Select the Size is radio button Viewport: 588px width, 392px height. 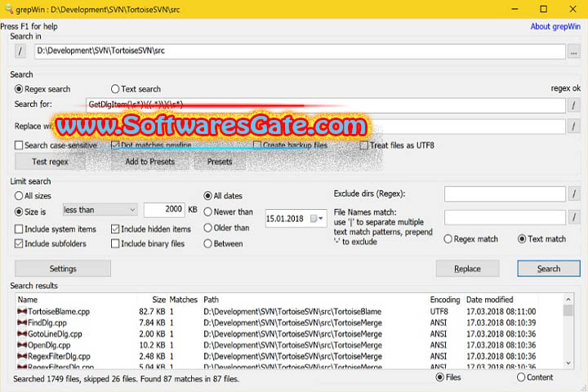click(x=19, y=212)
